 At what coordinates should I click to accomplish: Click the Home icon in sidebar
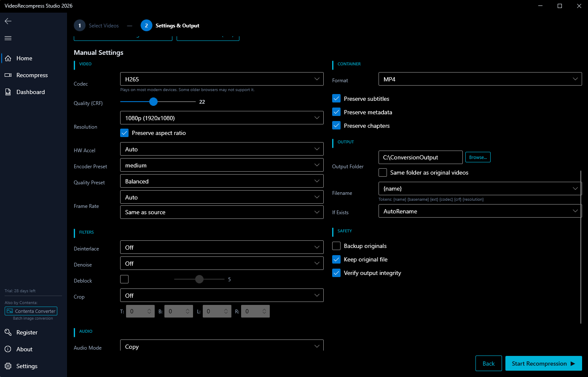pos(8,58)
